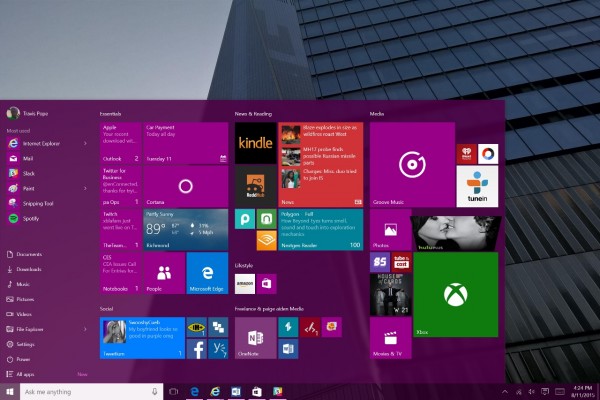600x400 pixels.
Task: Open the ReddHub tile
Action: click(255, 186)
